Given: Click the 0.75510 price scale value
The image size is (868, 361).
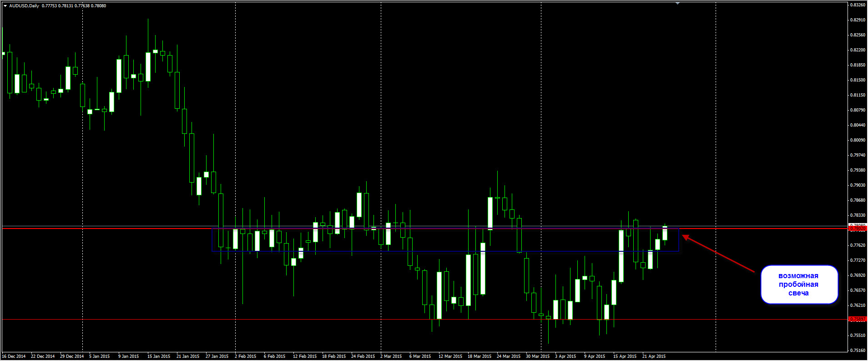Looking at the screenshot, I should tap(858, 336).
